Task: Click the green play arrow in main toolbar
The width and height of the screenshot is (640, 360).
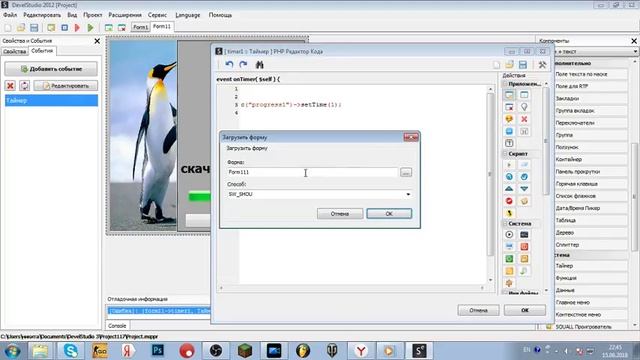Action: pos(91,28)
